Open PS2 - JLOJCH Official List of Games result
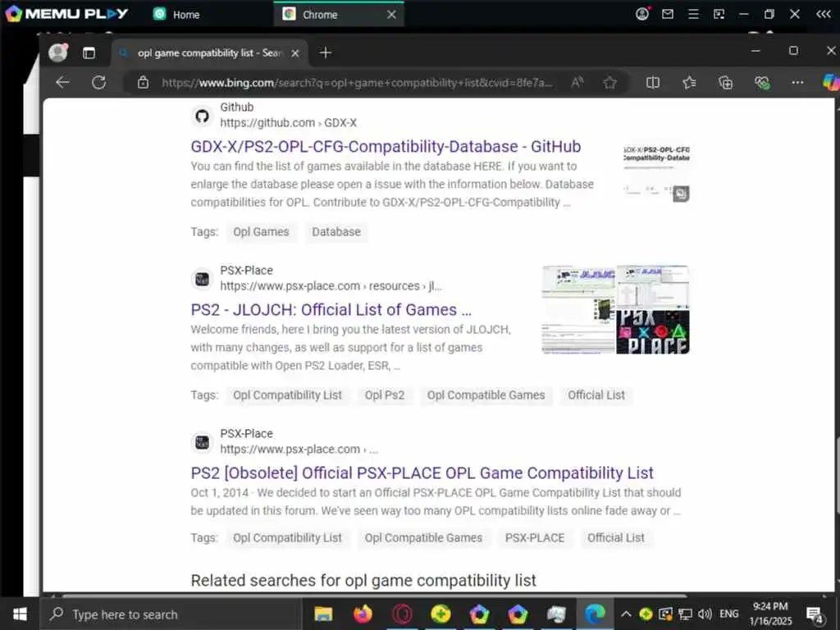 click(331, 309)
